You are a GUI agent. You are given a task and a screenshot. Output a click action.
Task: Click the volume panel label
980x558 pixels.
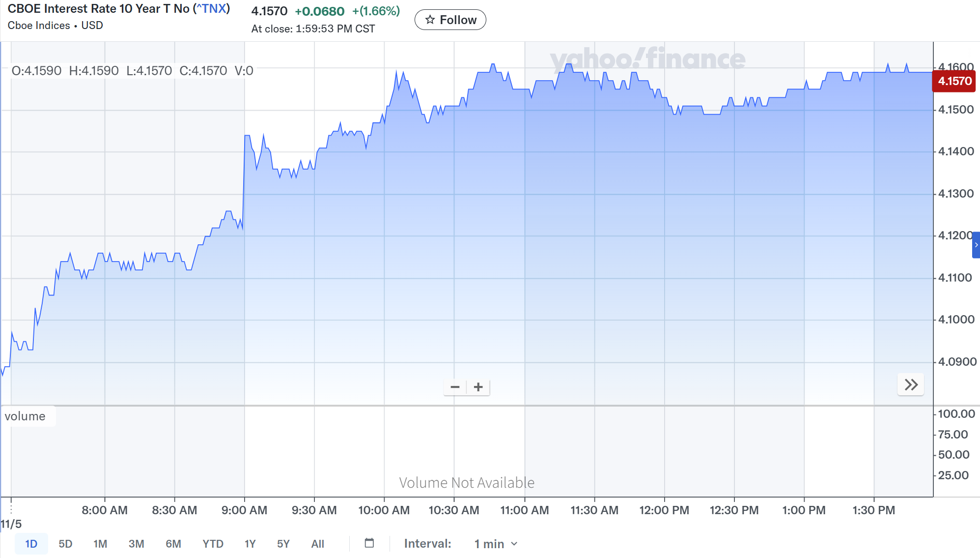click(26, 416)
